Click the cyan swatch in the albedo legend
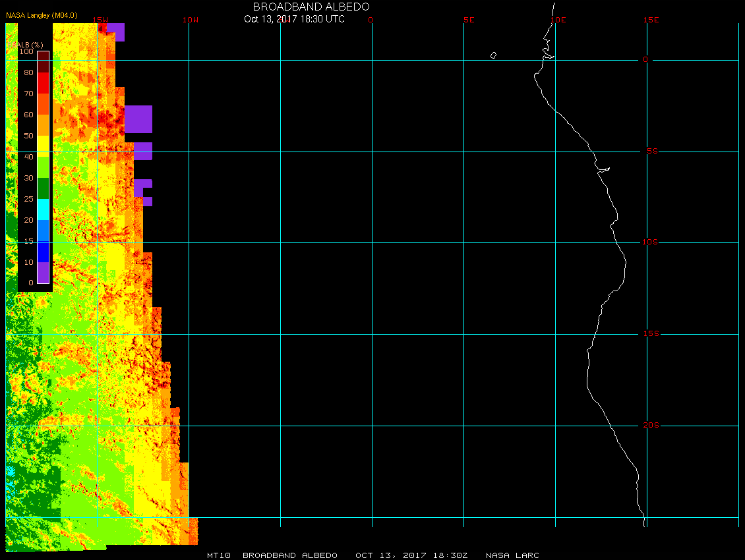Screen dimensions: 745x560 coord(43,210)
